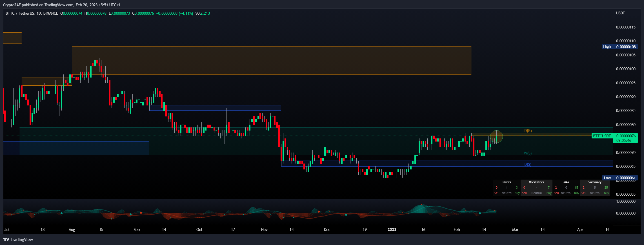Click the Oscillators header in technicals table
644x245 pixels.
536,182
